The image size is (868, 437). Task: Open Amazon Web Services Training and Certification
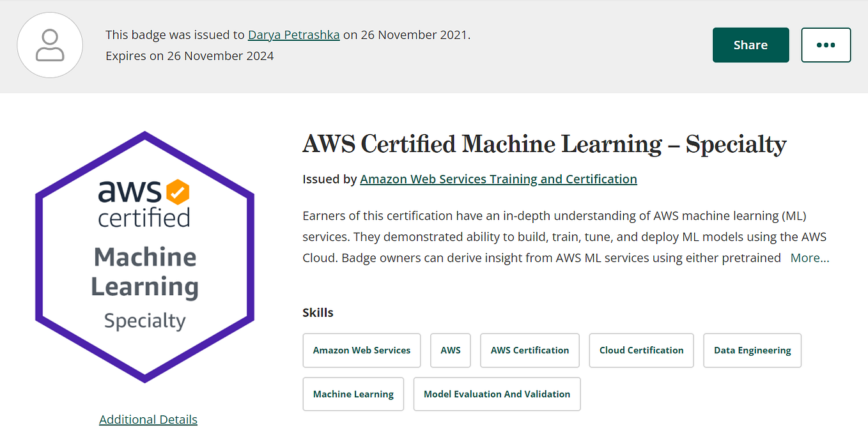pyautogui.click(x=499, y=179)
